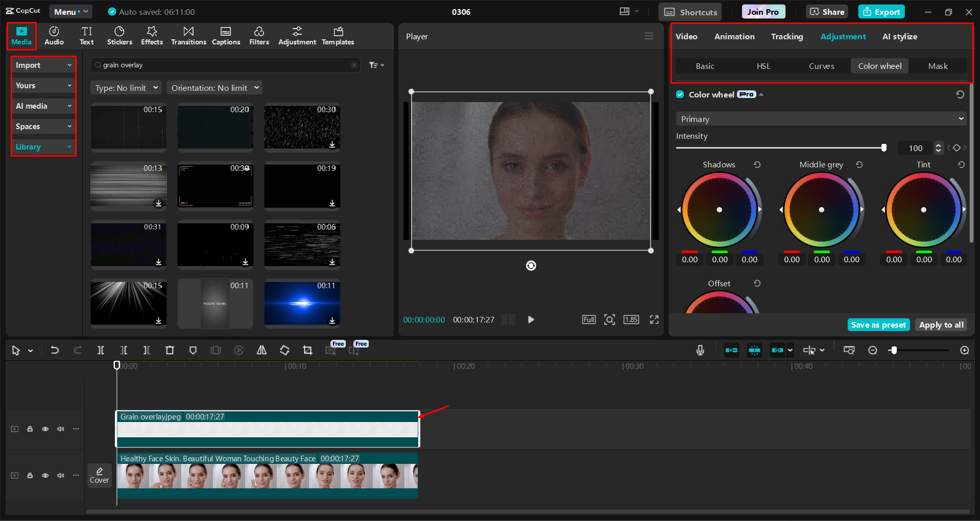Expand the Library section in sidebar
980x521 pixels.
(x=43, y=146)
